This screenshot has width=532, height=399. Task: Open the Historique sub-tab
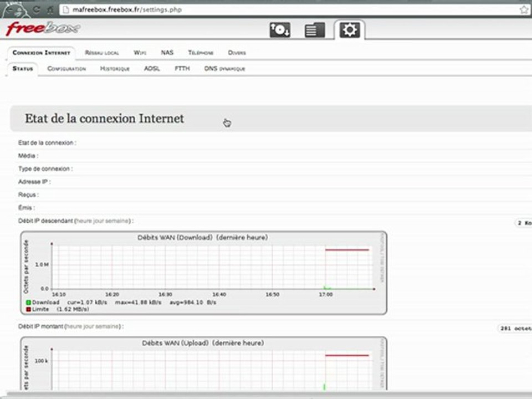[115, 69]
